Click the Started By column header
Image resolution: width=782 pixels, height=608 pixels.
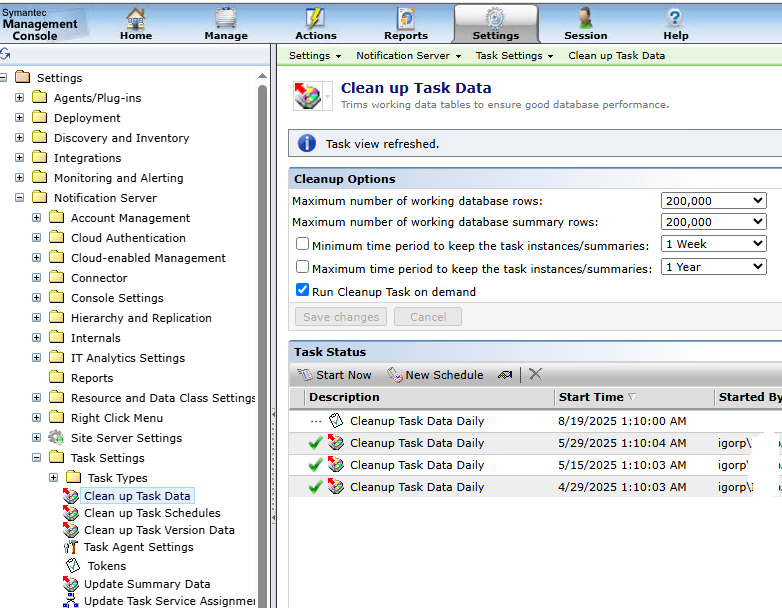point(749,397)
